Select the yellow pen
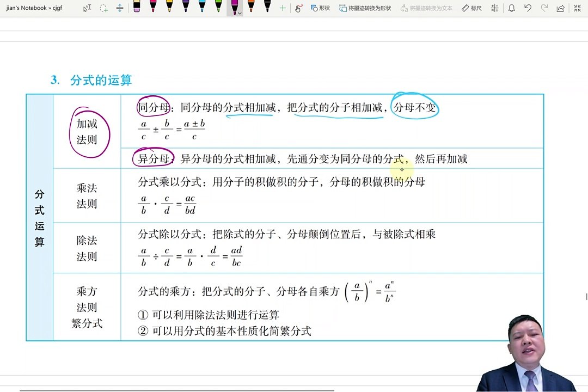 [169, 6]
